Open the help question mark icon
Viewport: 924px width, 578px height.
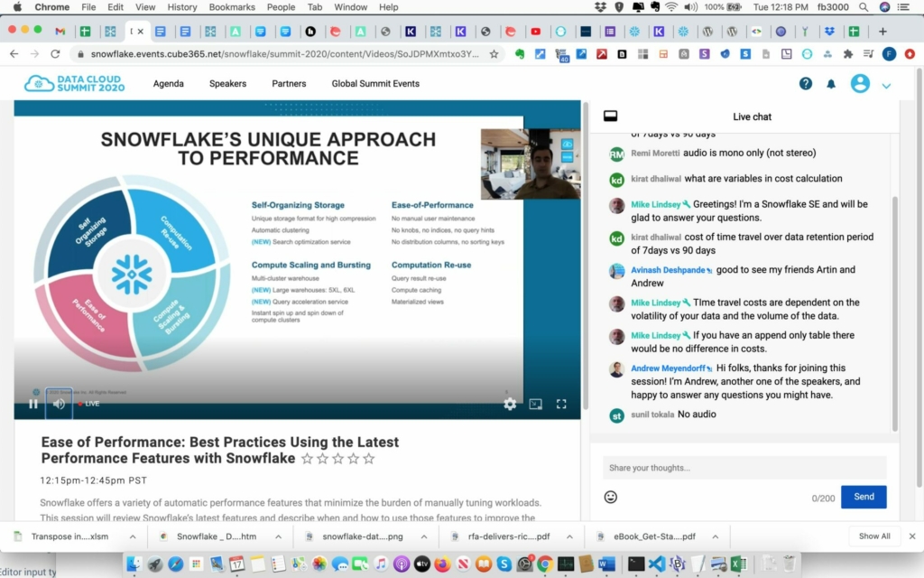(806, 84)
